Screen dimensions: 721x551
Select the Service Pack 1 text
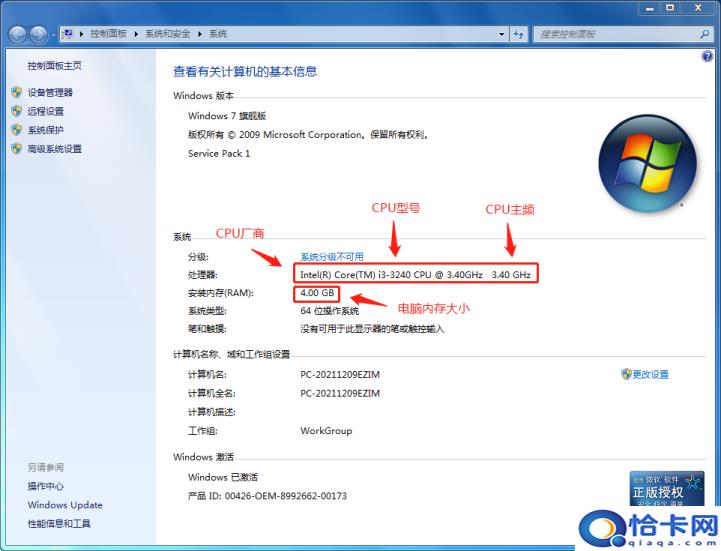click(x=219, y=154)
